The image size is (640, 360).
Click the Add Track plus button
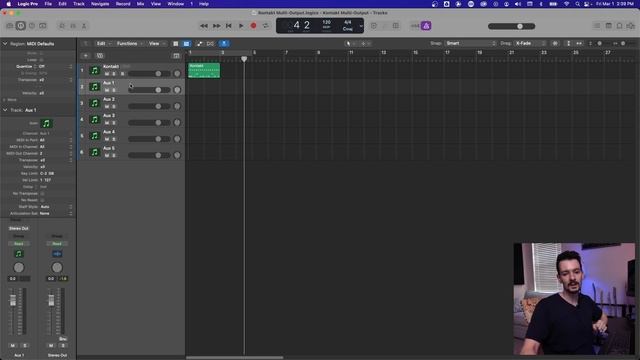(86, 56)
